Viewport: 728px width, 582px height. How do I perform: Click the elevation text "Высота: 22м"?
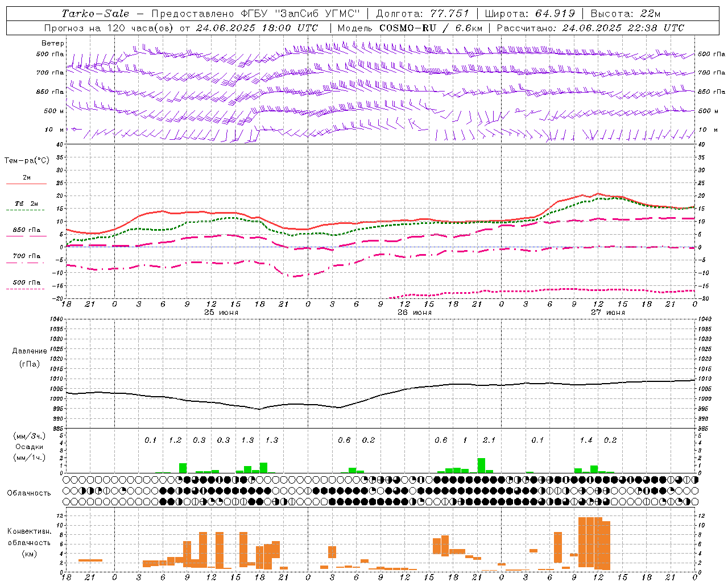click(626, 14)
